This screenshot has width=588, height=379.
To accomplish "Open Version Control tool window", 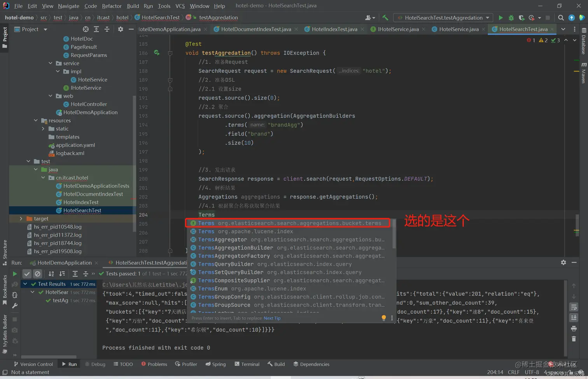I will [33, 364].
